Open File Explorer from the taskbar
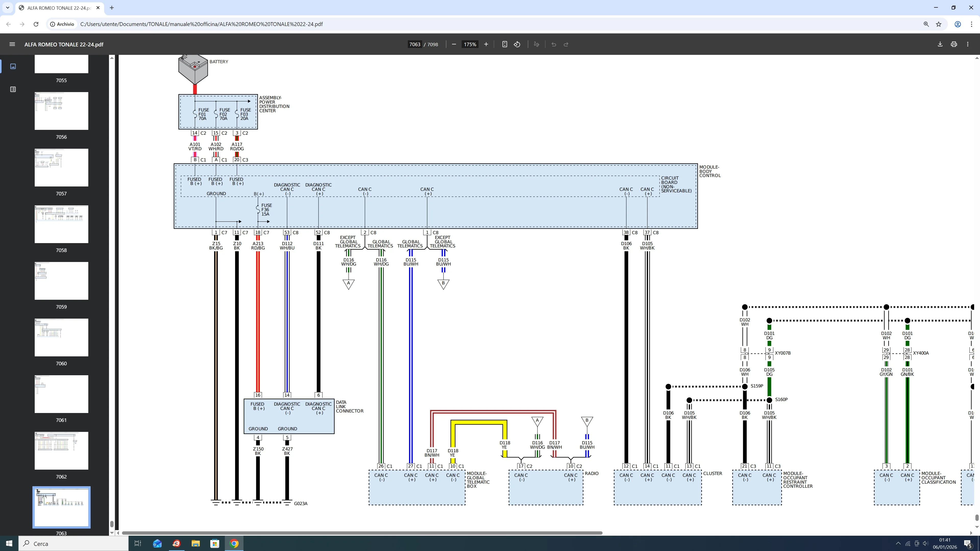Image resolution: width=980 pixels, height=551 pixels. [x=195, y=543]
